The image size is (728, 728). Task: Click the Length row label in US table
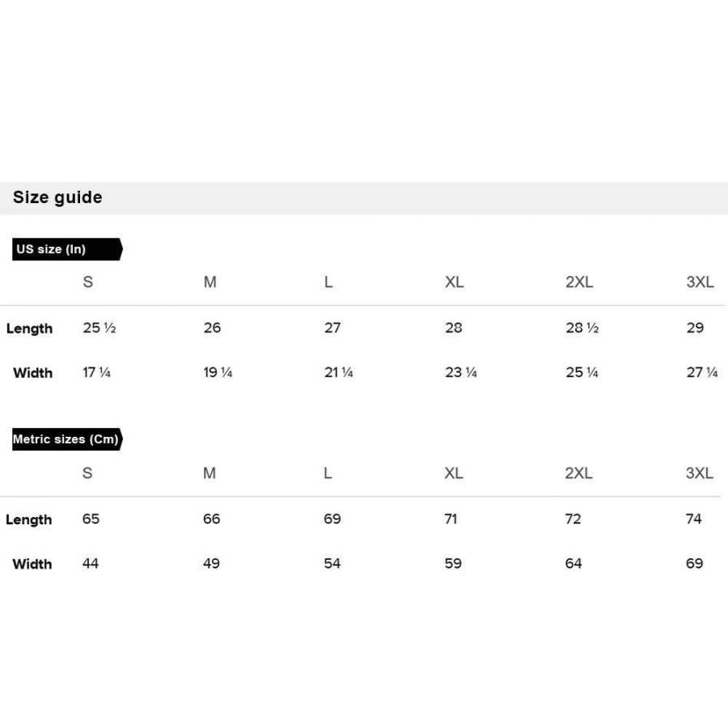click(29, 328)
